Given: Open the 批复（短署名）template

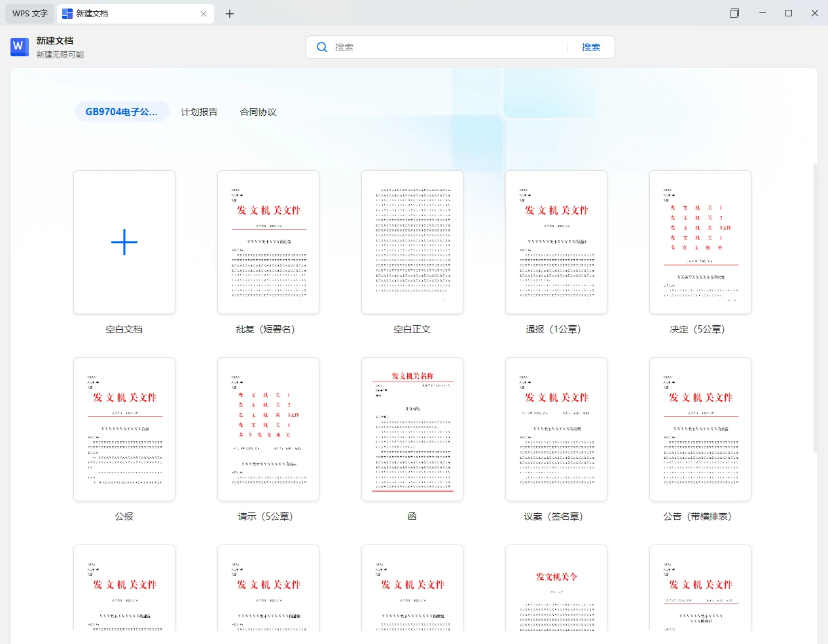Looking at the screenshot, I should pyautogui.click(x=268, y=242).
